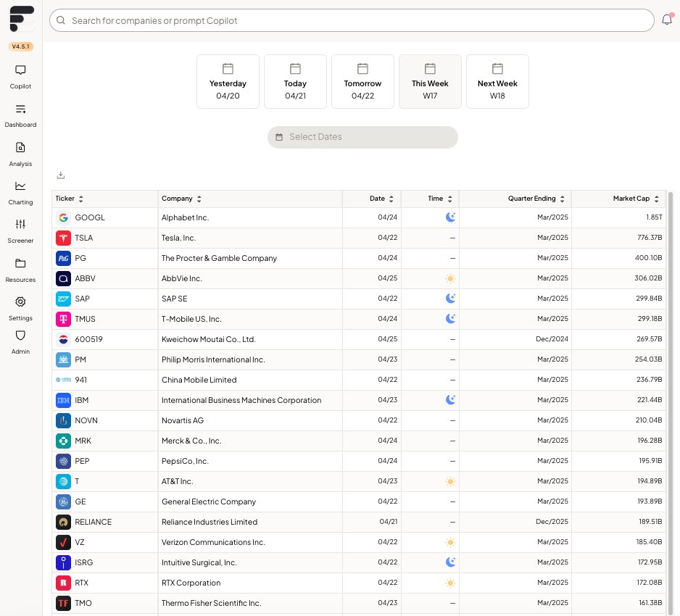The height and width of the screenshot is (616, 680).
Task: Click the pre-market sun icon for T
Action: [451, 481]
